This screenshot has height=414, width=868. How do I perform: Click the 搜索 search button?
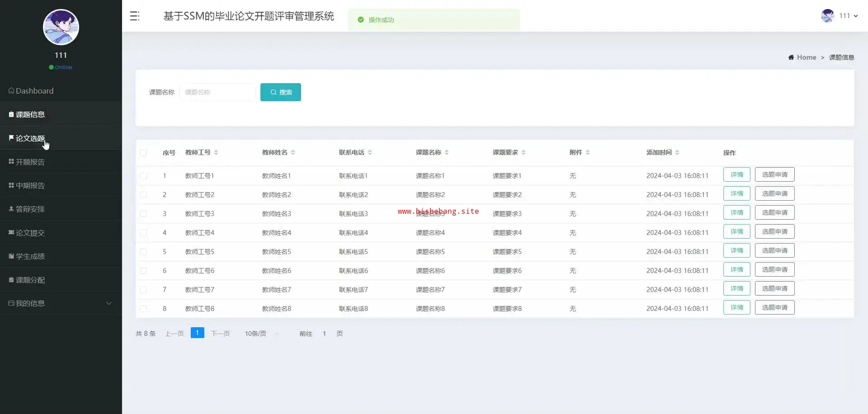(x=280, y=92)
